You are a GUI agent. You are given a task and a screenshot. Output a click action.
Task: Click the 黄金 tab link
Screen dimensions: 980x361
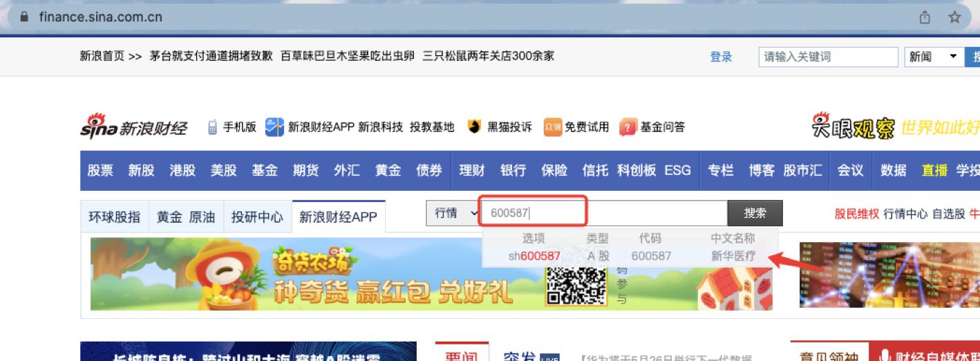169,217
